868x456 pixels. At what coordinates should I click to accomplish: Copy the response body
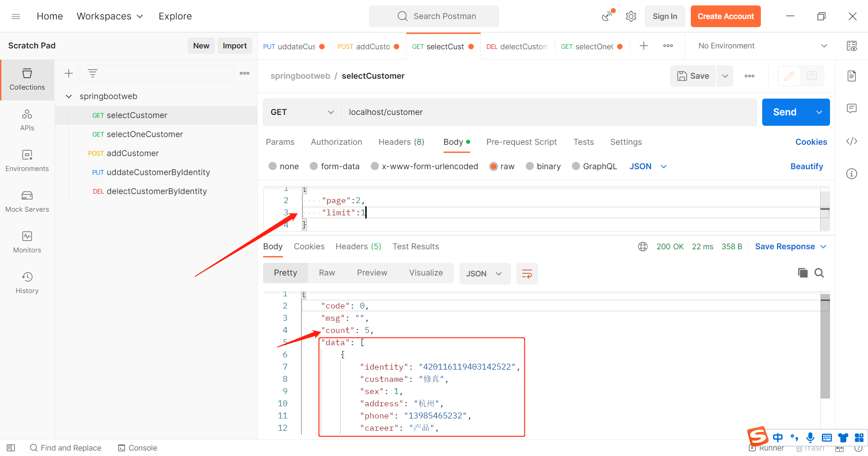[x=803, y=273]
